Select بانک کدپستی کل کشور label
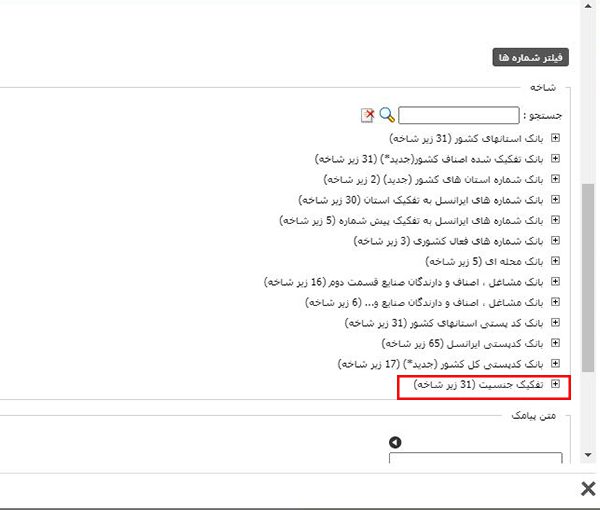Image resolution: width=600 pixels, height=510 pixels. (x=440, y=364)
